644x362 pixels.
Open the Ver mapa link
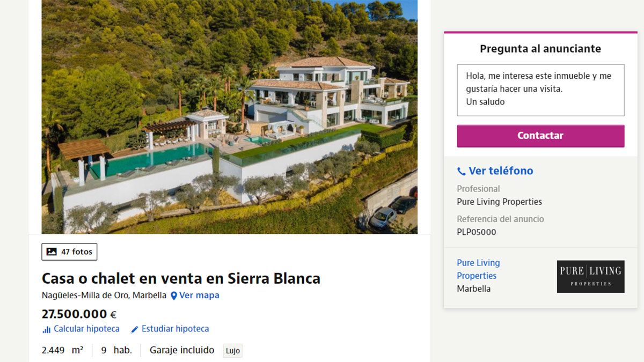(x=199, y=295)
